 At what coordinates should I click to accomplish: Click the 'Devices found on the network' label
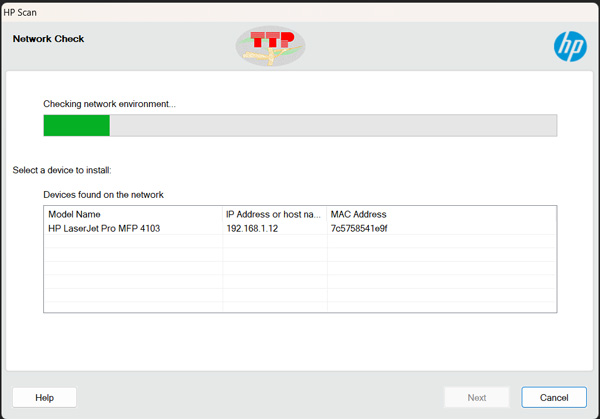point(103,195)
